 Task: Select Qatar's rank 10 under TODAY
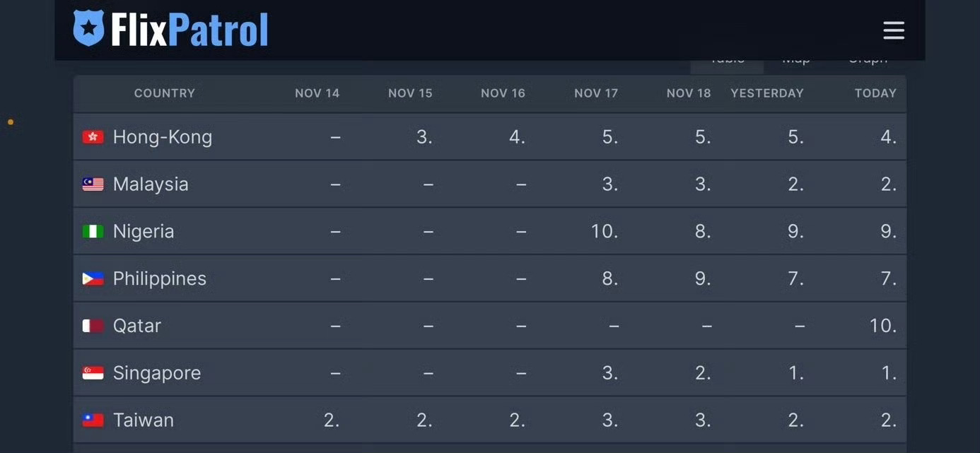[883, 326]
